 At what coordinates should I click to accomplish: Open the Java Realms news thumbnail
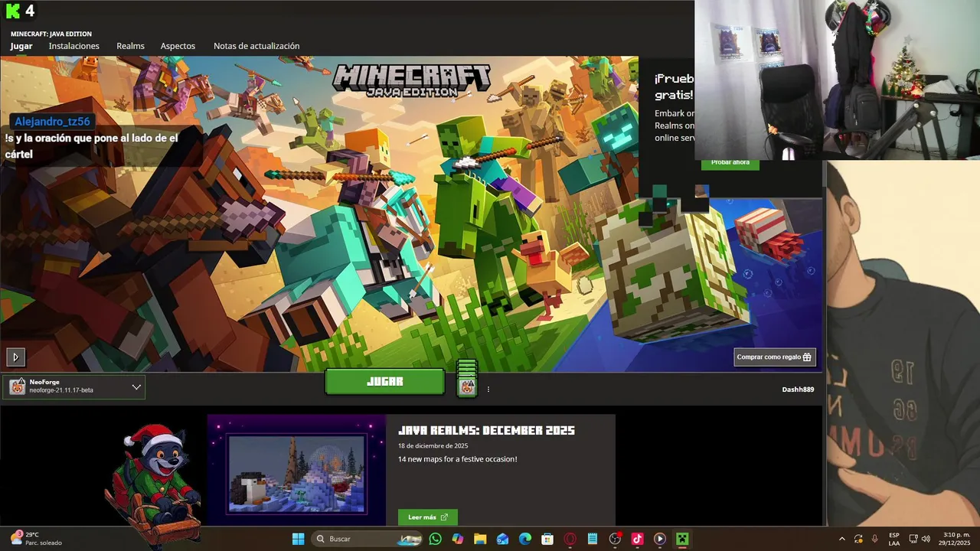(x=297, y=474)
